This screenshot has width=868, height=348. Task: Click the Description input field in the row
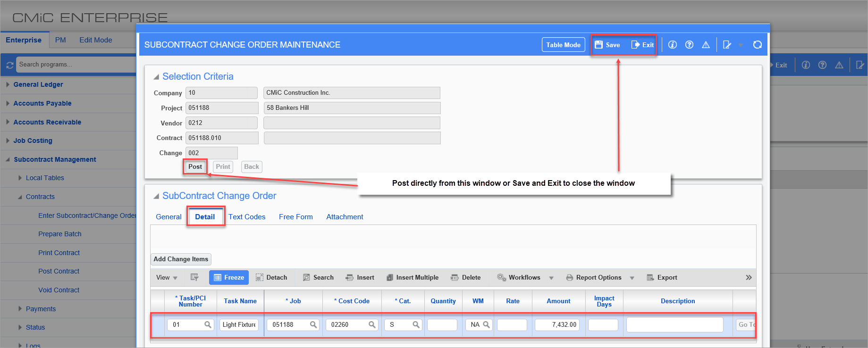(x=675, y=325)
